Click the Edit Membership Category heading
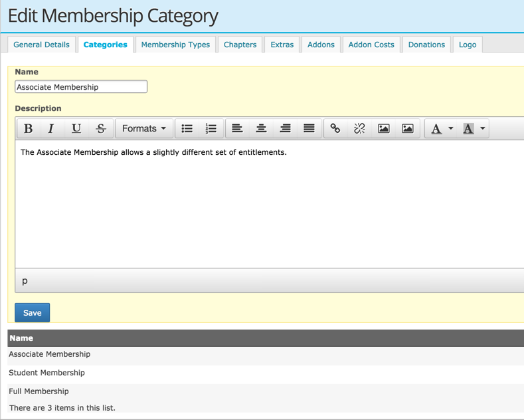The height and width of the screenshot is (420, 524). [113, 16]
